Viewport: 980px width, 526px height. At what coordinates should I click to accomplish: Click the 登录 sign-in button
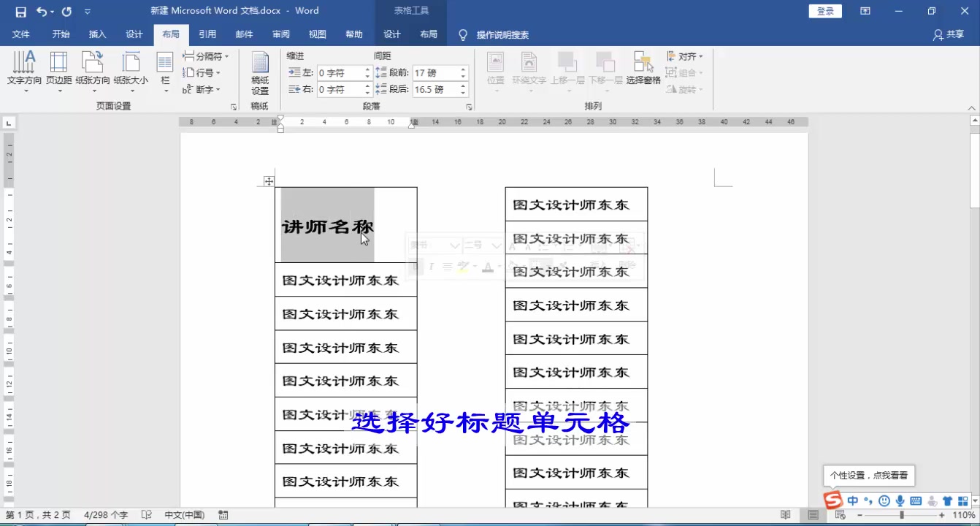click(x=825, y=11)
